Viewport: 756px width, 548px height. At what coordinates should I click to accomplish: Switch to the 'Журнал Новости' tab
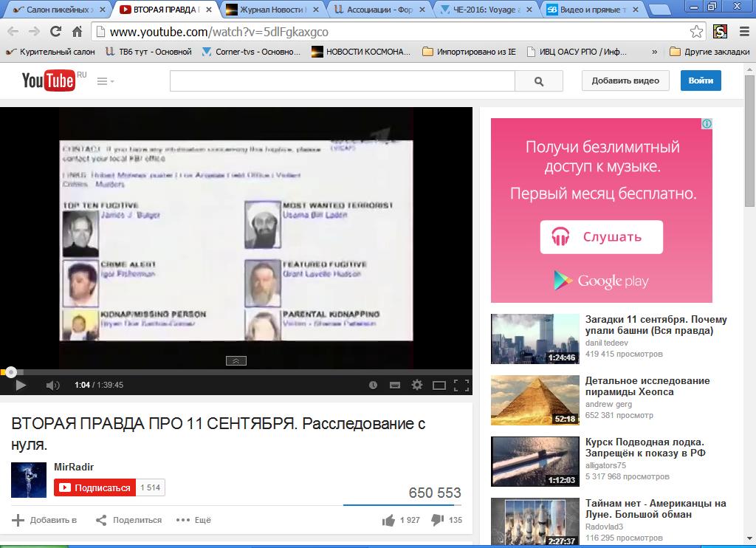point(273,9)
